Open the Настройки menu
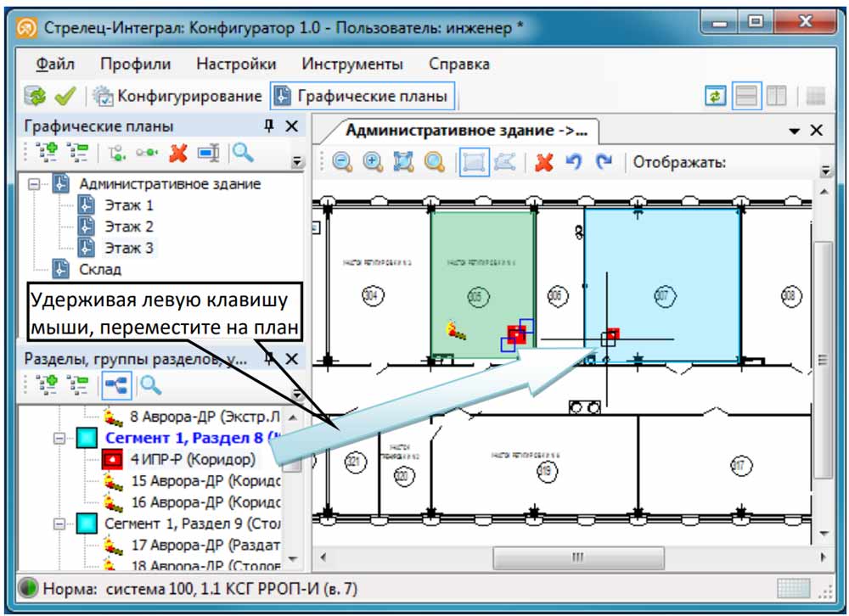Image resolution: width=849 pixels, height=616 pixels. pyautogui.click(x=236, y=64)
